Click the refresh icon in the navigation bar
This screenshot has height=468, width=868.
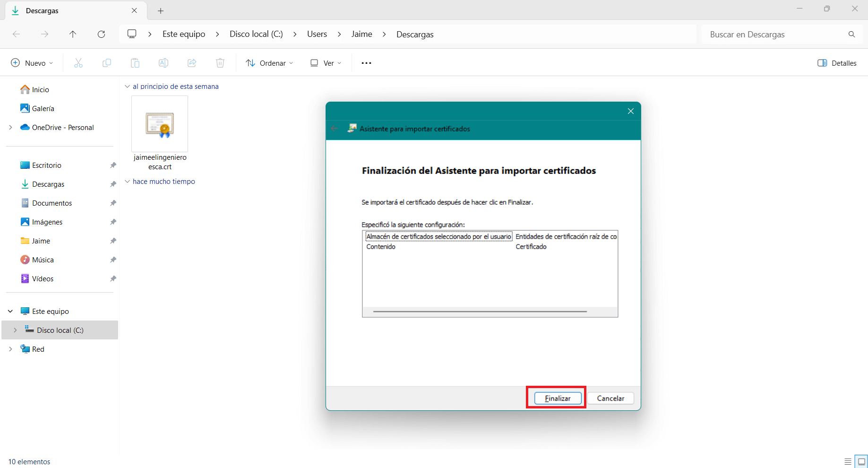tap(101, 34)
